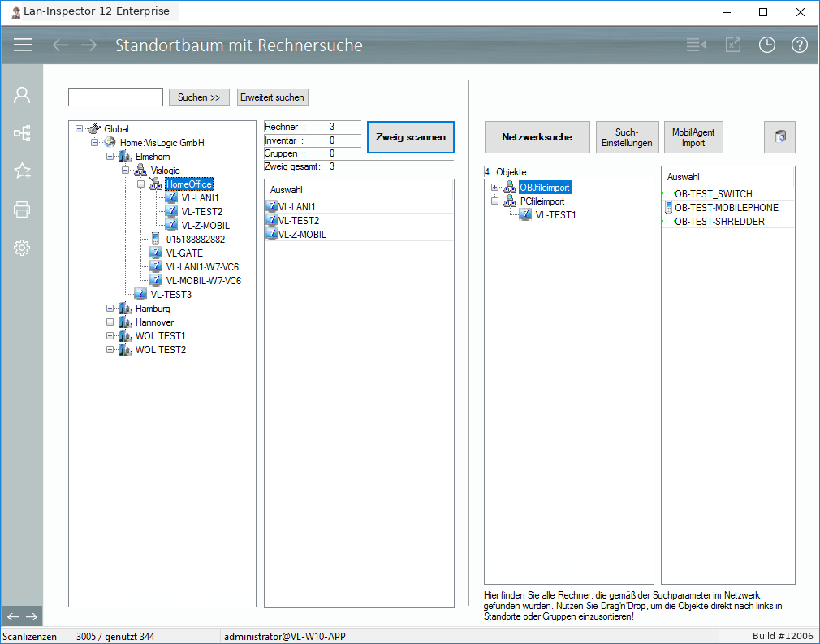Expand the OBJfileimport node

tap(494, 188)
